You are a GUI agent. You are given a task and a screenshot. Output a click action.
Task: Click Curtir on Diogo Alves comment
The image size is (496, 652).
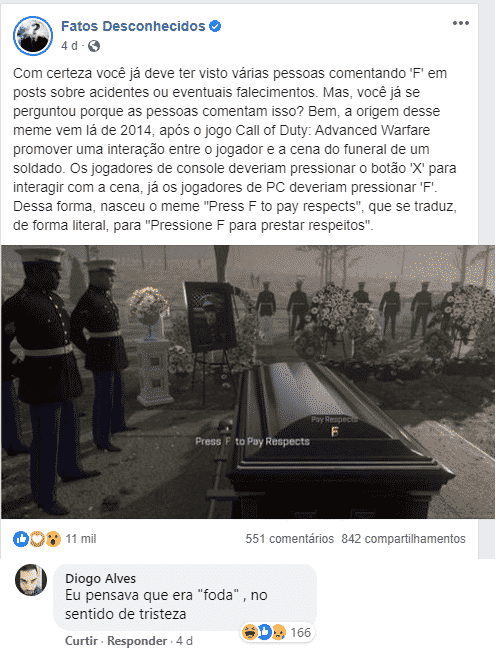coord(81,641)
